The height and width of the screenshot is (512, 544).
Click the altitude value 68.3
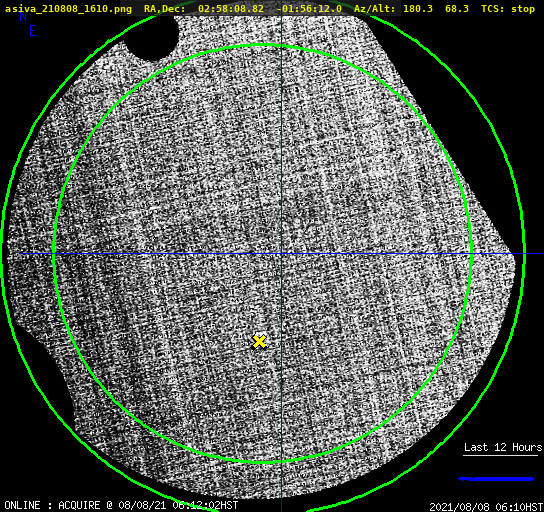coord(457,9)
